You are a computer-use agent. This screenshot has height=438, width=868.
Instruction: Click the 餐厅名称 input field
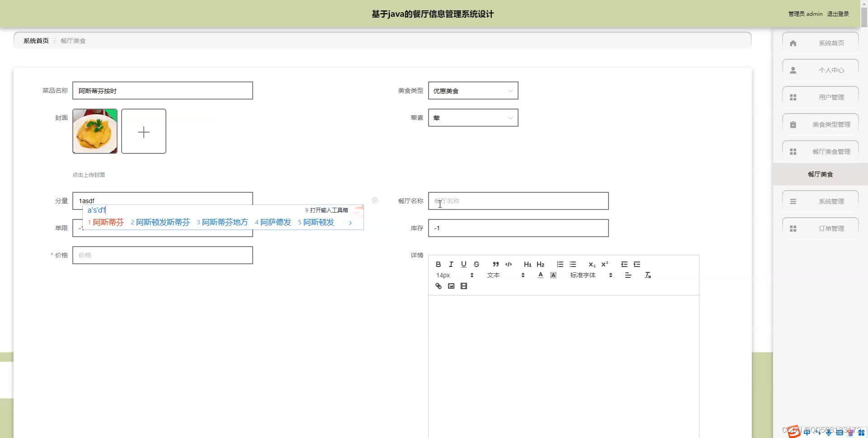pyautogui.click(x=518, y=201)
